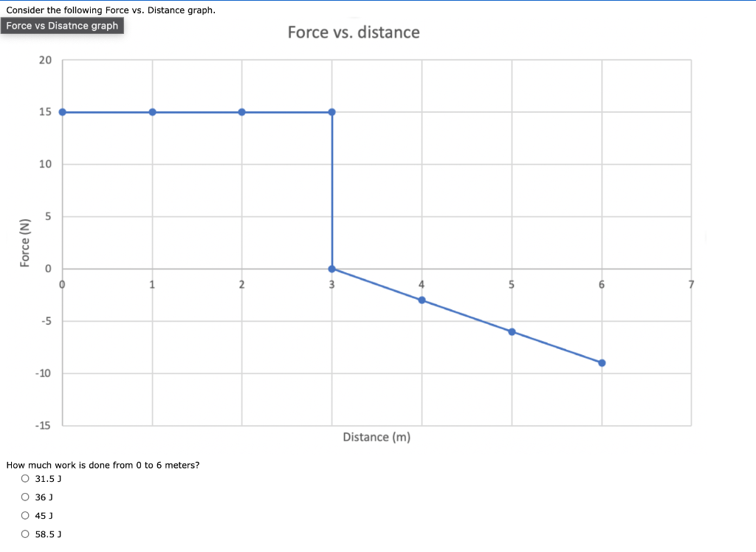The height and width of the screenshot is (552, 756).
Task: Select the data point at 1 meter, 15 N
Action: coord(152,111)
